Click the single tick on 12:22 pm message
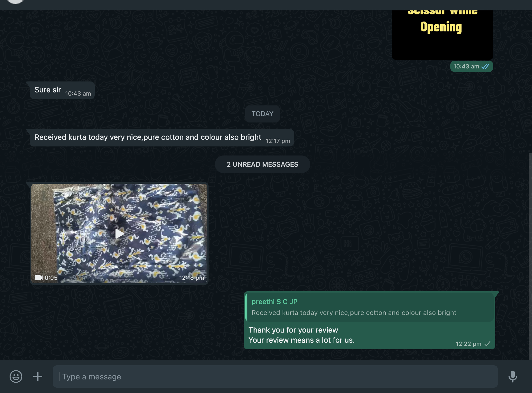This screenshot has width=532, height=393. (488, 344)
